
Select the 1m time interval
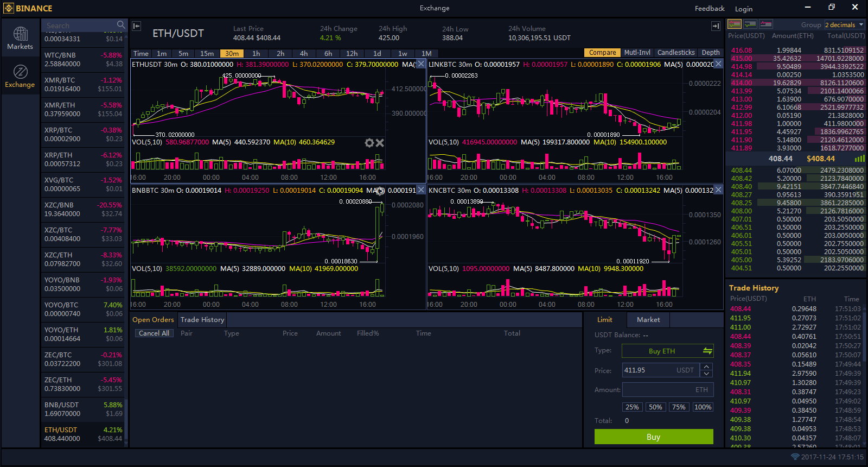(162, 53)
